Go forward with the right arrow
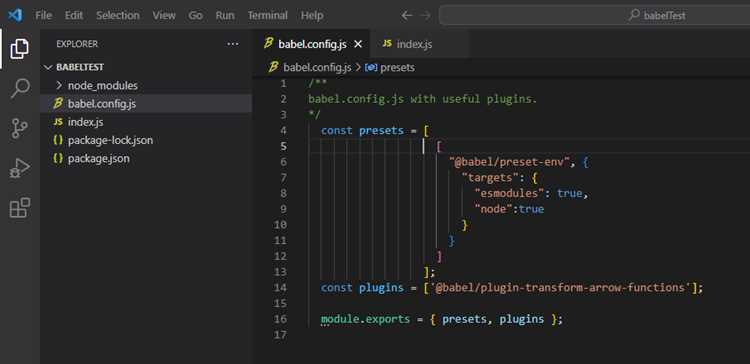This screenshot has height=364, width=750. click(x=425, y=15)
